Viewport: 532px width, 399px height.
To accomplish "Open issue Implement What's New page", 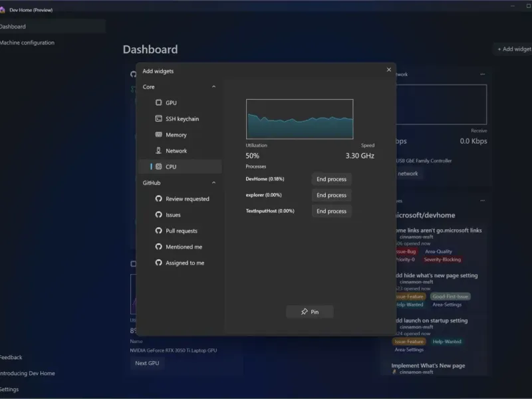I will click(x=428, y=365).
